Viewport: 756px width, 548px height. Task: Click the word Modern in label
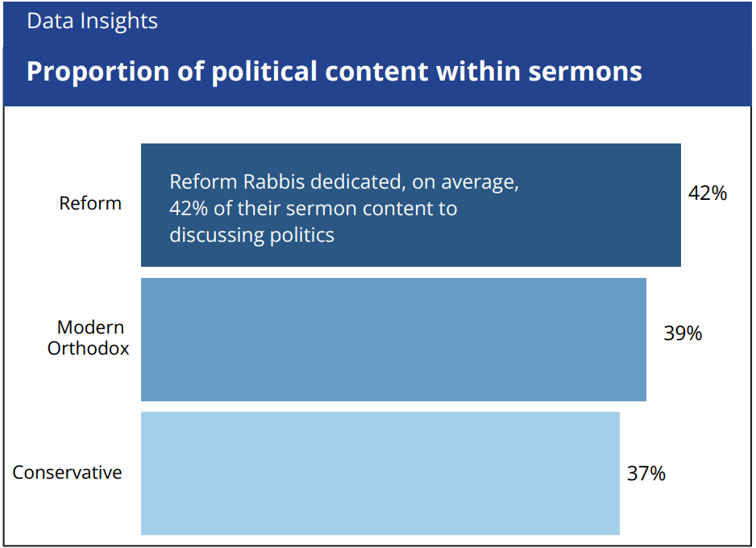(x=90, y=327)
